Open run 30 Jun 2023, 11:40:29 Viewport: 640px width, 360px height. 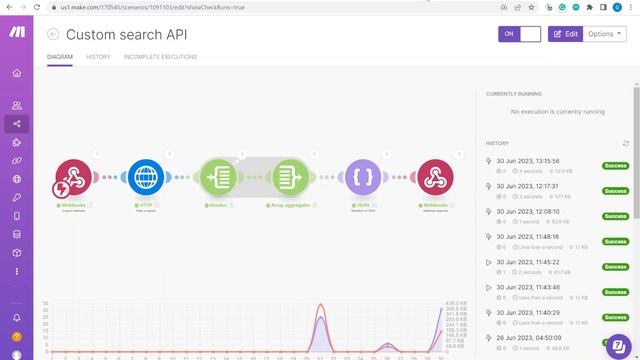point(528,313)
